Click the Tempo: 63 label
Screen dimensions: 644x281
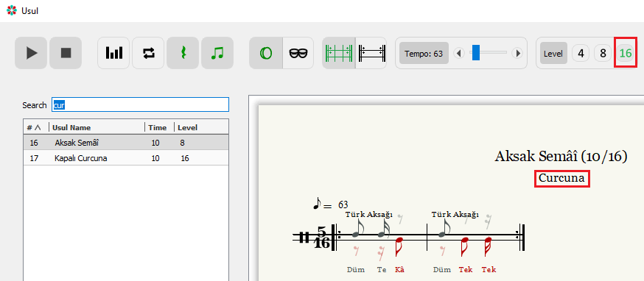(x=424, y=53)
